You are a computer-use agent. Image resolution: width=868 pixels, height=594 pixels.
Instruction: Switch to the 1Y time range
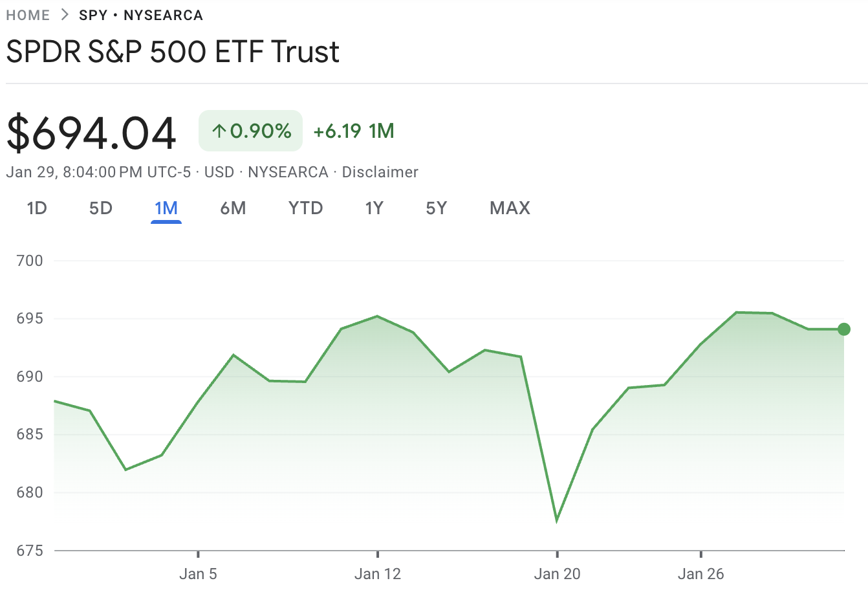[x=374, y=208]
